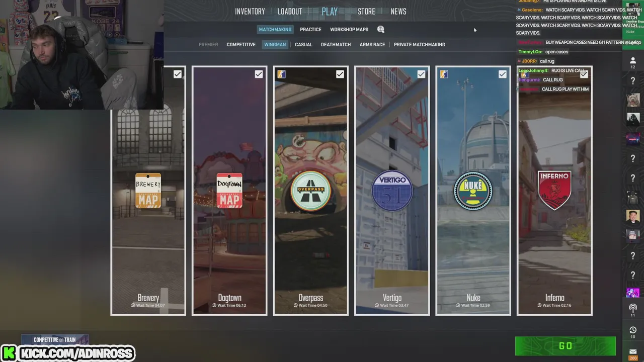Screen dimensions: 644x362
Task: Click the streamer webcam overlay
Action: click(x=82, y=55)
